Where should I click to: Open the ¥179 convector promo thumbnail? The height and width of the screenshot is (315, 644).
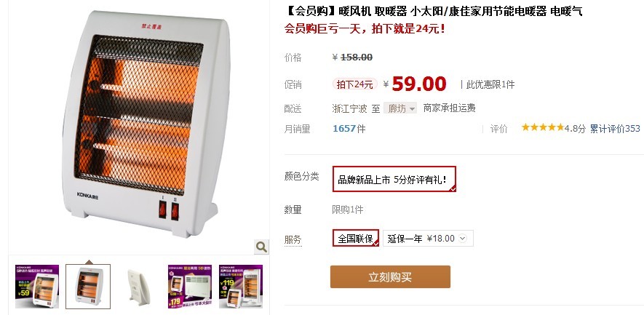click(190, 286)
